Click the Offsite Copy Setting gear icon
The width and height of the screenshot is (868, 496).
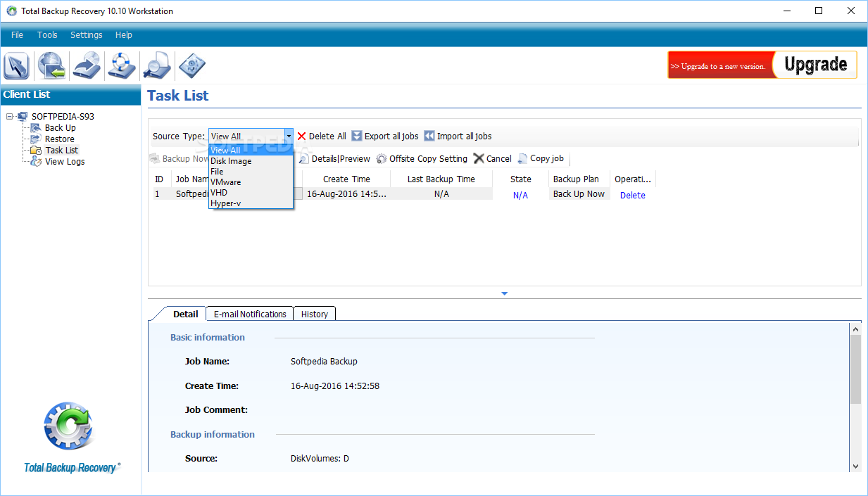click(382, 159)
